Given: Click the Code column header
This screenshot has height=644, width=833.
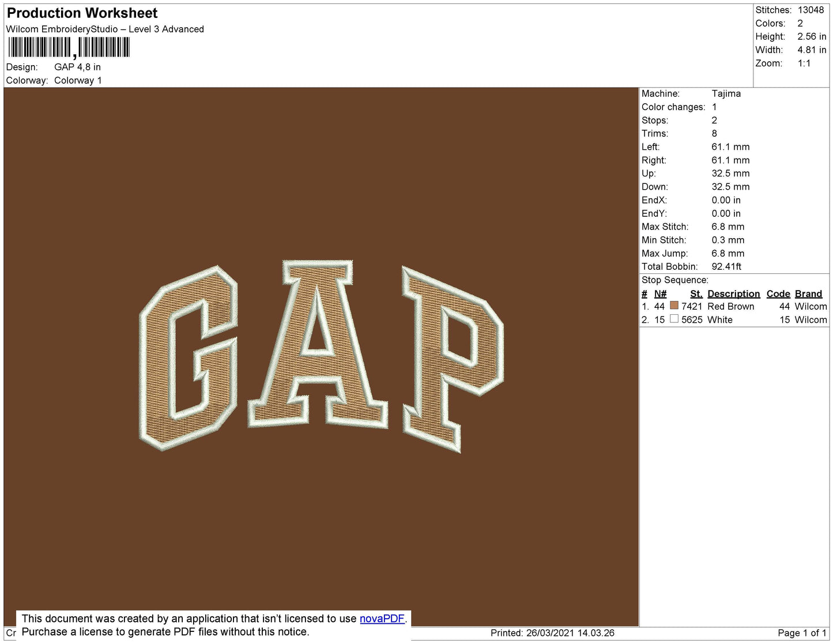Looking at the screenshot, I should [778, 294].
